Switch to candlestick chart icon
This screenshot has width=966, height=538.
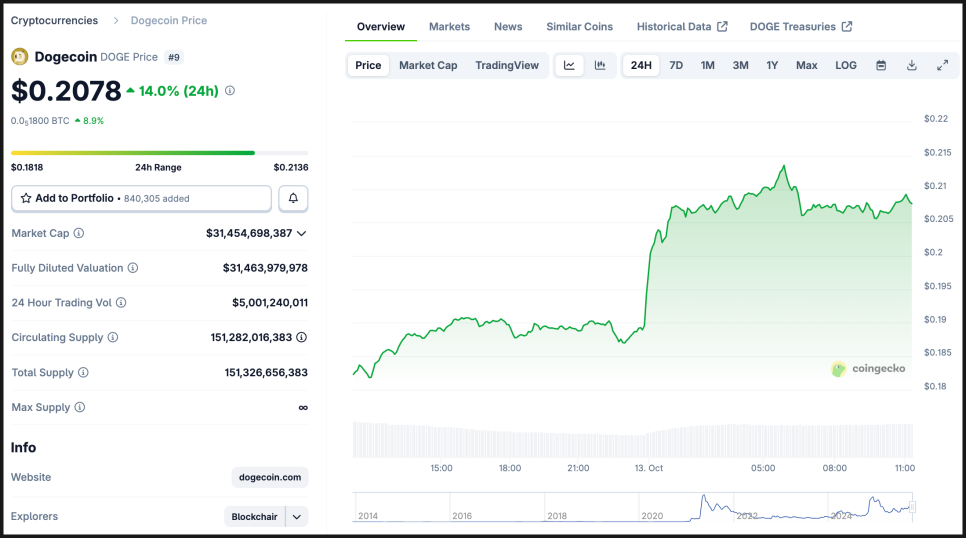point(600,66)
